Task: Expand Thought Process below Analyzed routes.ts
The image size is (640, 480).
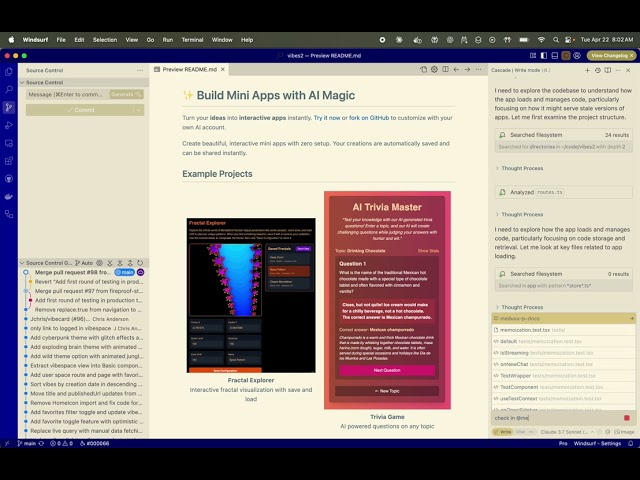Action: tap(519, 214)
